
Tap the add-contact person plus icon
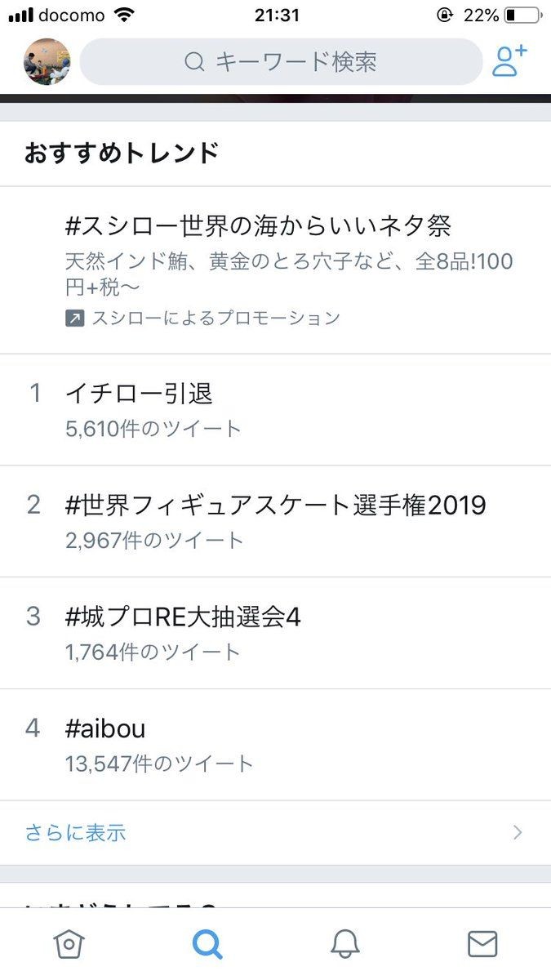509,61
